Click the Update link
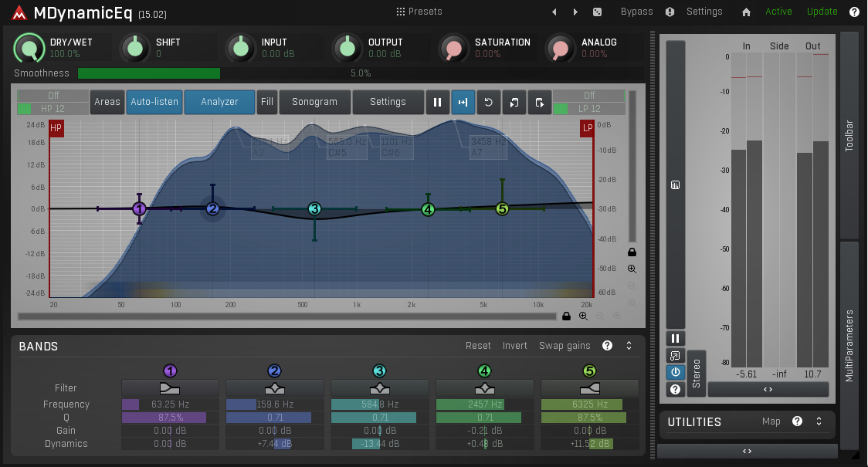 822,12
